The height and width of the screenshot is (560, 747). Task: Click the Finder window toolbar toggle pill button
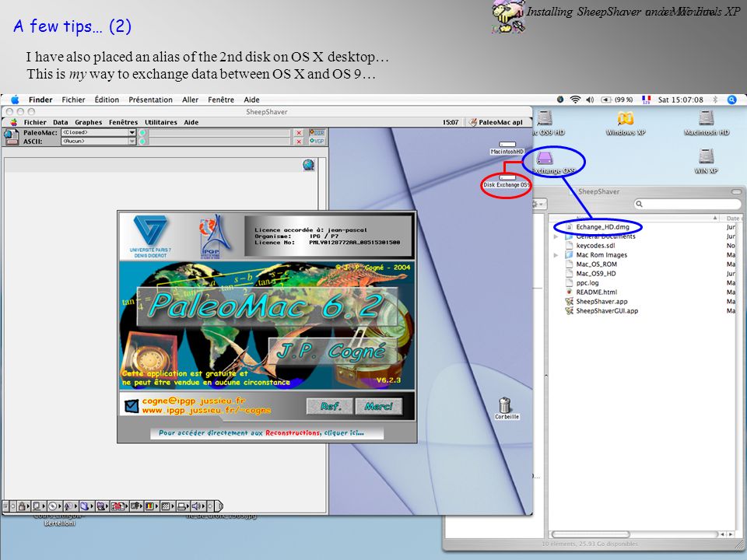737,192
